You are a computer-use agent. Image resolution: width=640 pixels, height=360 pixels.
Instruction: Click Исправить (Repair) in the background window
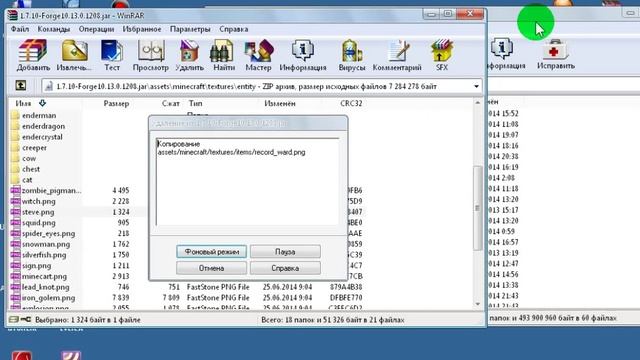click(x=556, y=54)
